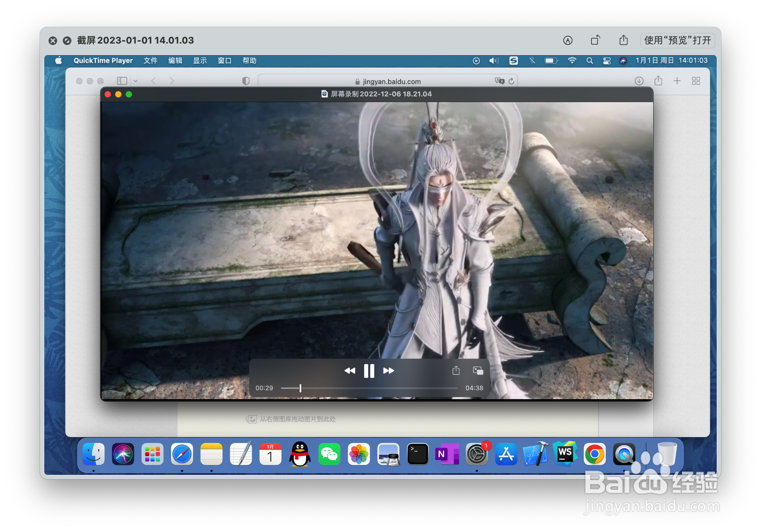Click the markup icon in Quick Look toolbar
Screen dimensions: 761x532
click(568, 40)
